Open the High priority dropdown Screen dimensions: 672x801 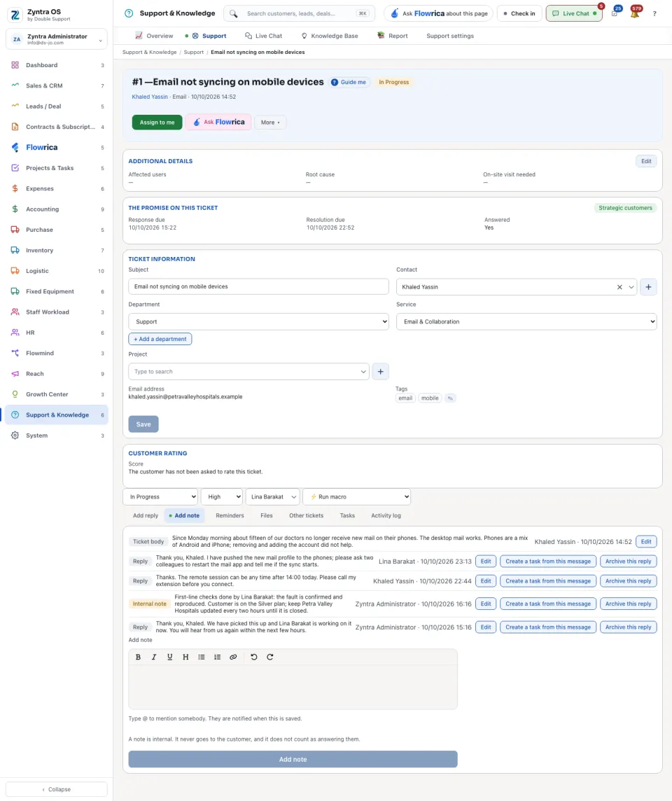(222, 496)
